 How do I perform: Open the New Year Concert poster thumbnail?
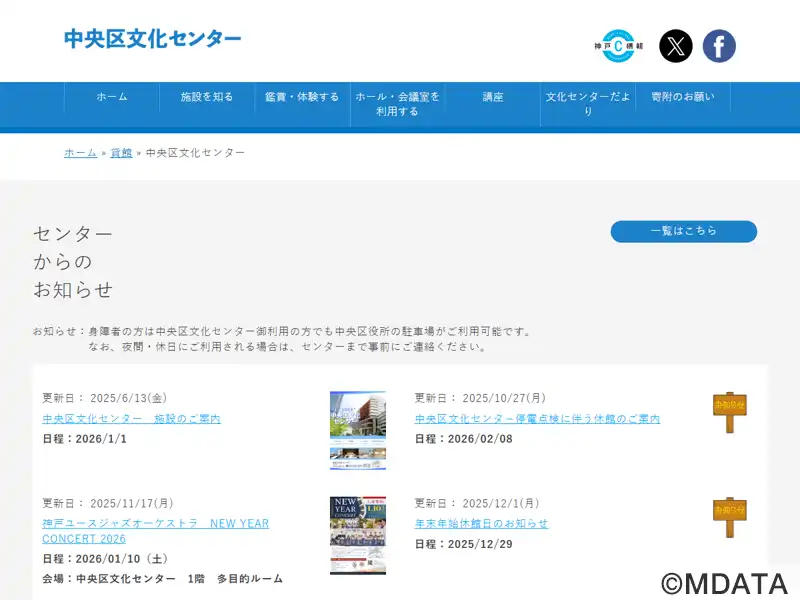[358, 535]
